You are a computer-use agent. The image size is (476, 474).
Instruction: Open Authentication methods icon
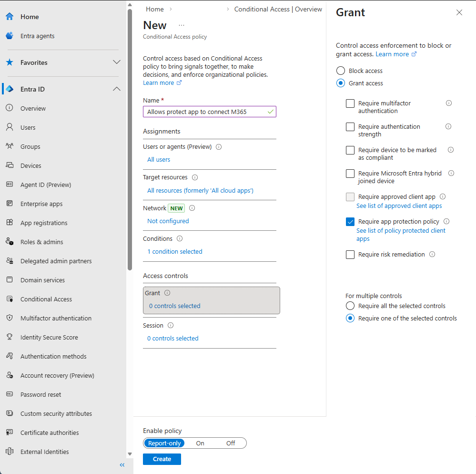pyautogui.click(x=10, y=356)
